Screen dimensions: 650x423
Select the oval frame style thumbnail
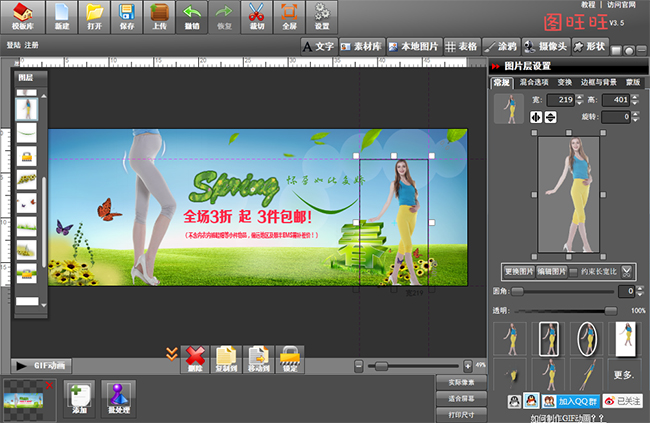[x=587, y=339]
